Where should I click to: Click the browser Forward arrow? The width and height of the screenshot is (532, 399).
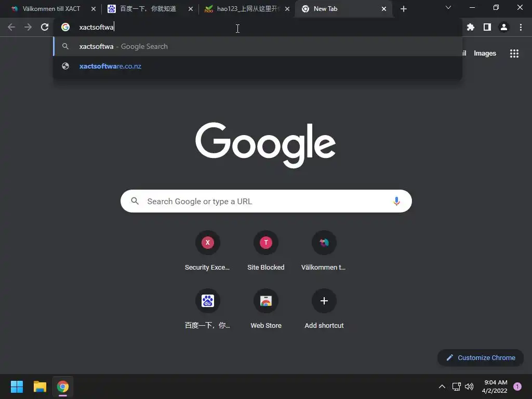pyautogui.click(x=28, y=27)
